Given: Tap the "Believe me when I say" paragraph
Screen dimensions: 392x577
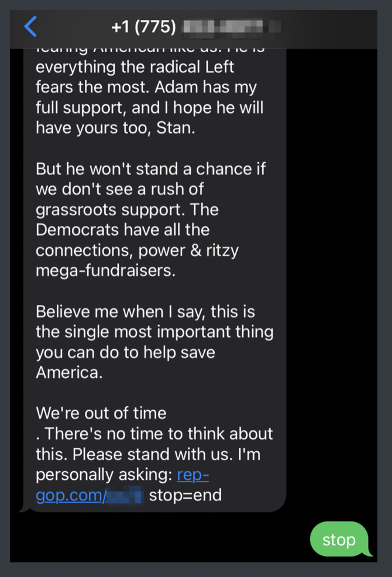Looking at the screenshot, I should click(x=145, y=312).
